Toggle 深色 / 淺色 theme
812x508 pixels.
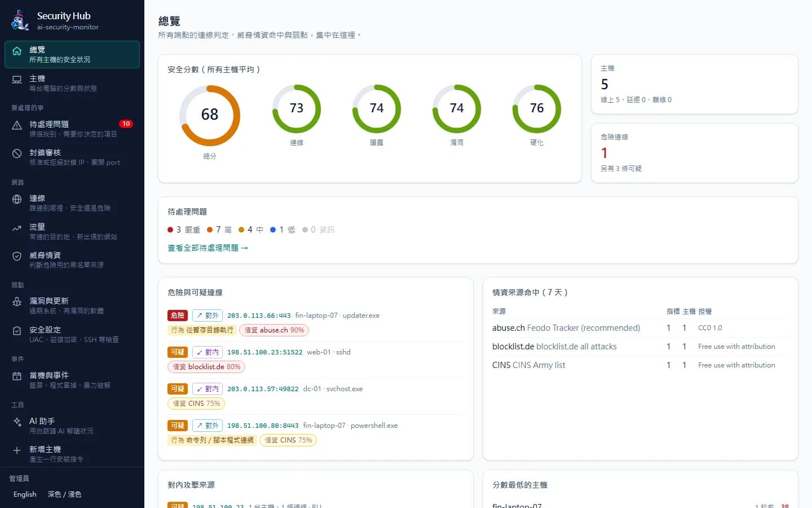click(64, 494)
